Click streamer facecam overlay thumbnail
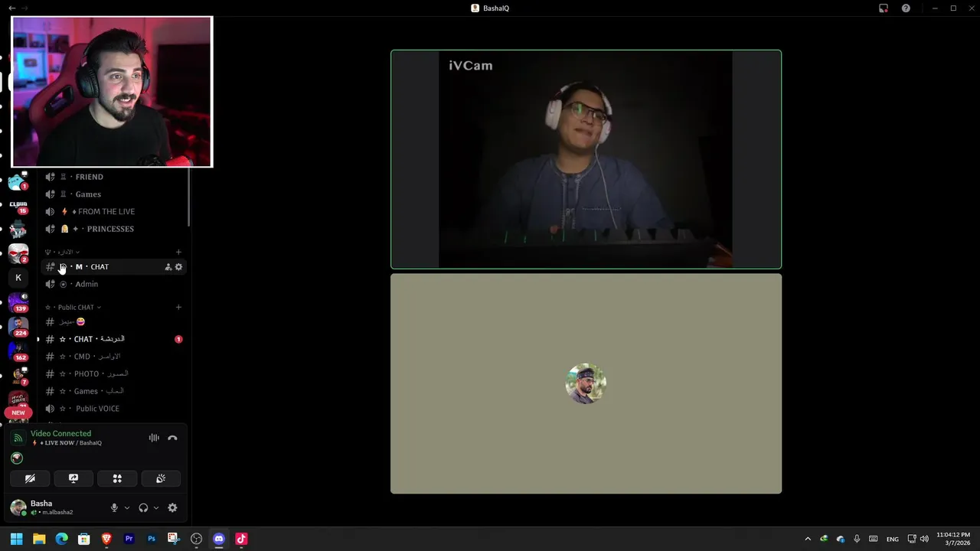 coord(112,92)
